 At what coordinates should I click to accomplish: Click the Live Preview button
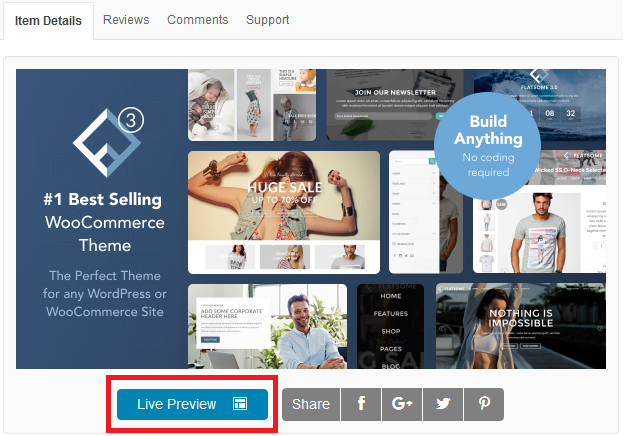[x=192, y=404]
